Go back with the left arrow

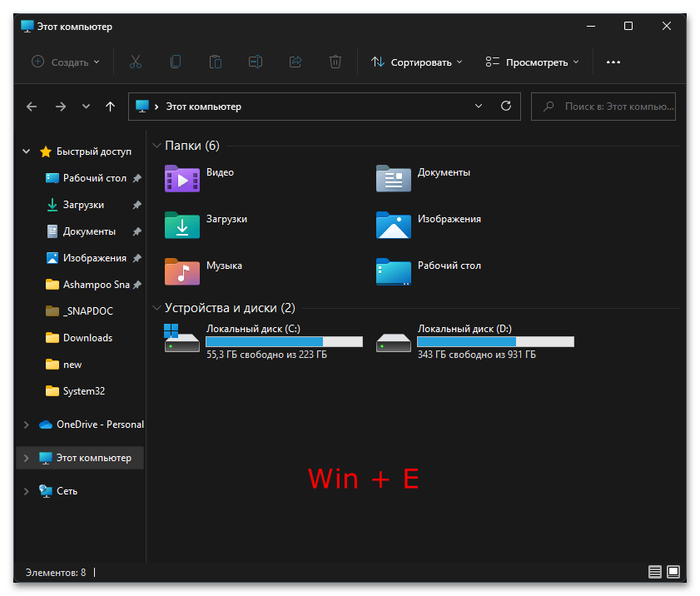coord(32,107)
